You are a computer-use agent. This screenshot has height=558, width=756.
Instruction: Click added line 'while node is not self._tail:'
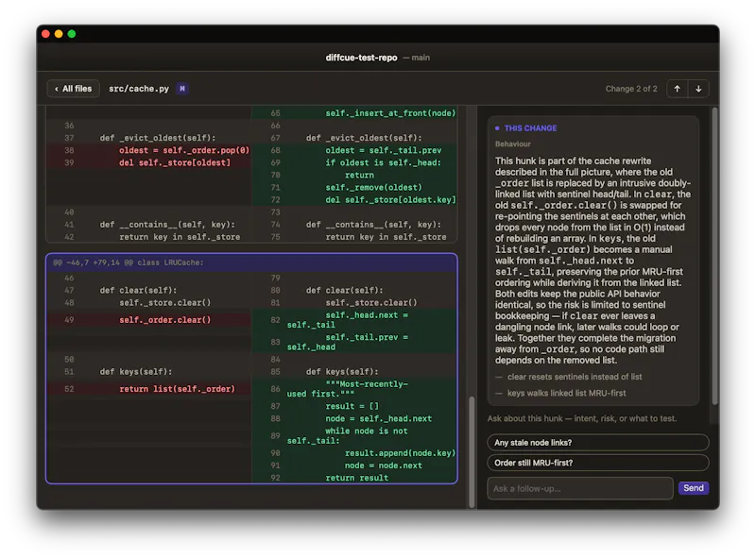tap(348, 435)
